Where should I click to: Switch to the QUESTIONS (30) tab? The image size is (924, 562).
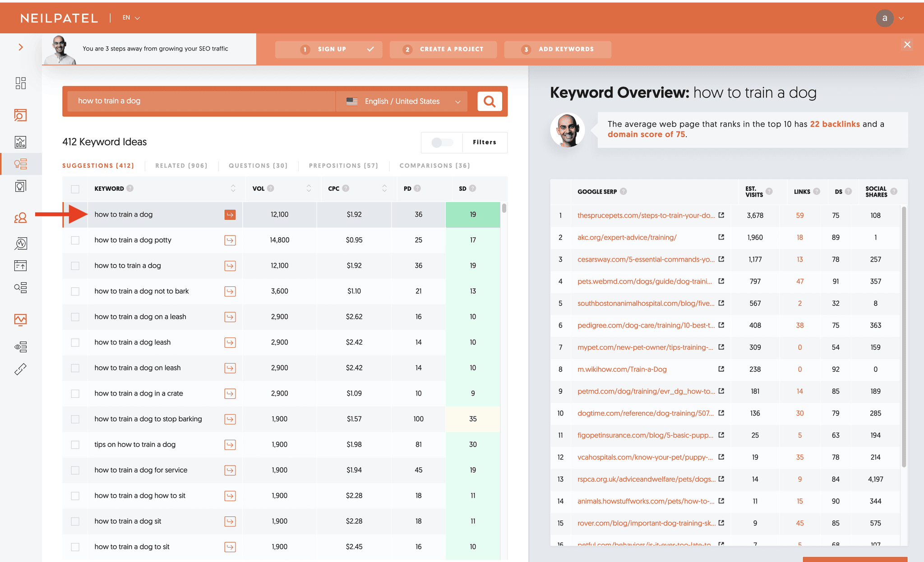pos(258,166)
